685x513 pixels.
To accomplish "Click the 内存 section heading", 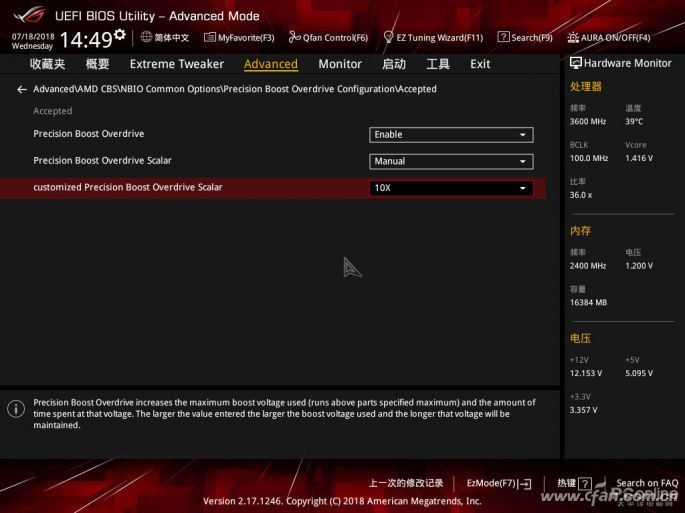I will click(x=580, y=231).
